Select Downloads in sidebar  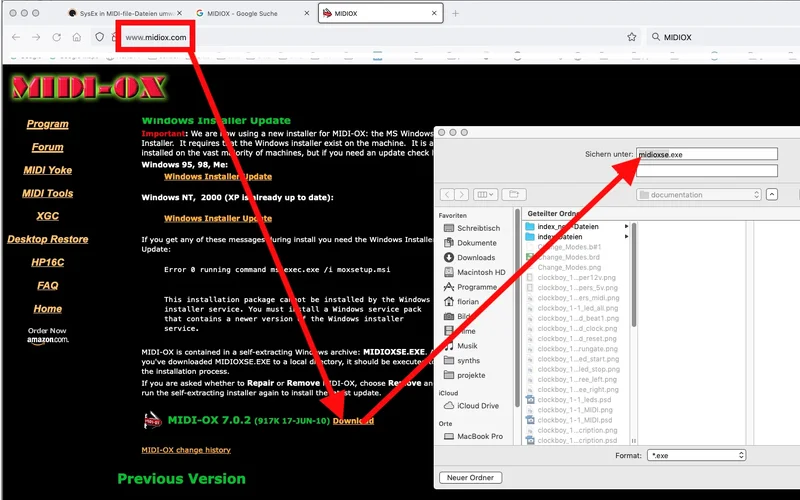point(469,258)
